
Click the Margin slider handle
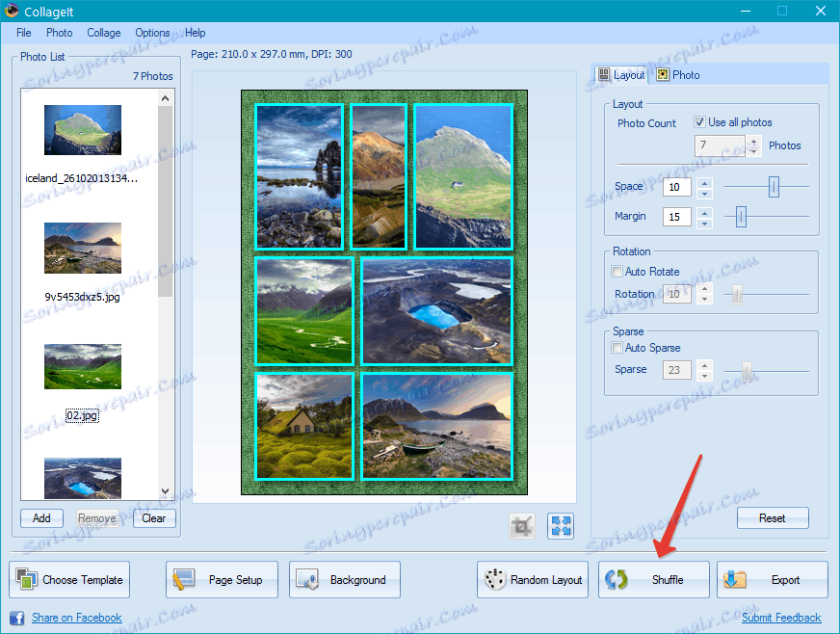click(x=741, y=217)
